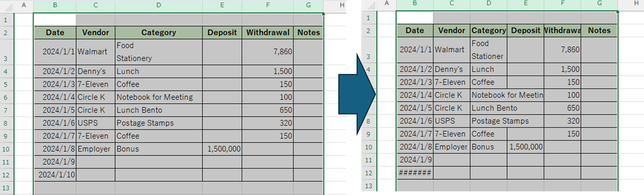Select the 320 cell in left sheet

(268, 123)
